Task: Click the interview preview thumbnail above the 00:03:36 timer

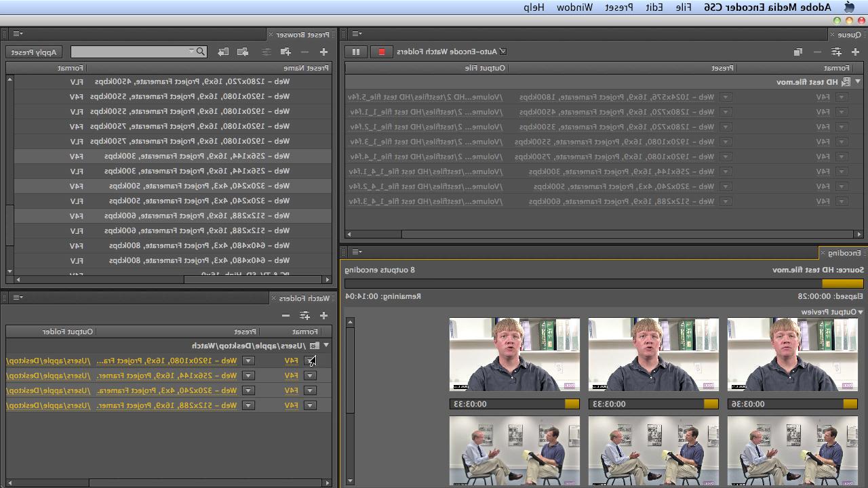Action: tap(792, 354)
